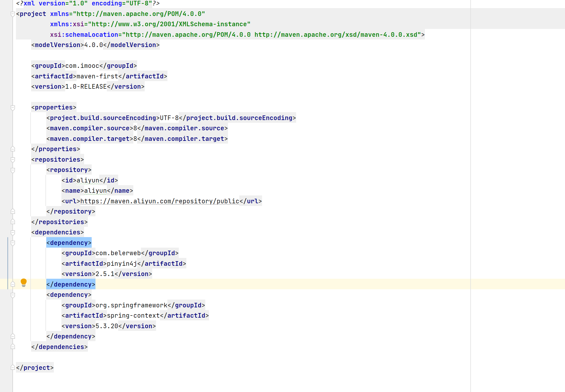This screenshot has height=392, width=565.
Task: Click fold marker at closing repository tag
Action: click(x=12, y=211)
